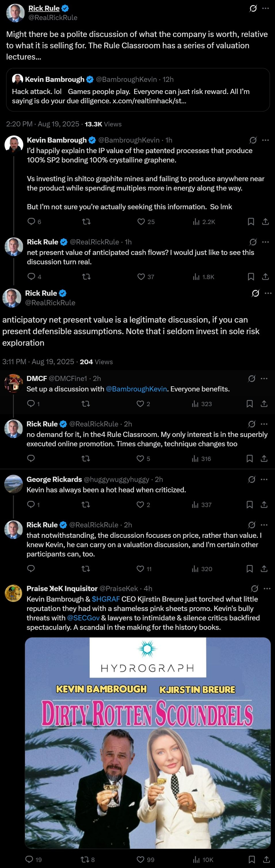
Task: Expand the more menu on the Praise KeK Inquisitor post
Action: [x=267, y=588]
